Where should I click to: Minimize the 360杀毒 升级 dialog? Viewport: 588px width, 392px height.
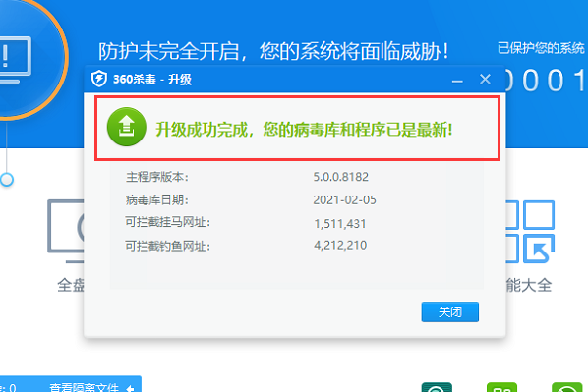coord(457,81)
